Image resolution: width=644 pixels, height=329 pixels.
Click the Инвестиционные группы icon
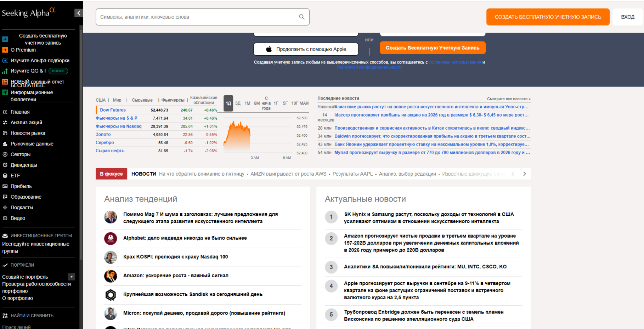[5, 236]
